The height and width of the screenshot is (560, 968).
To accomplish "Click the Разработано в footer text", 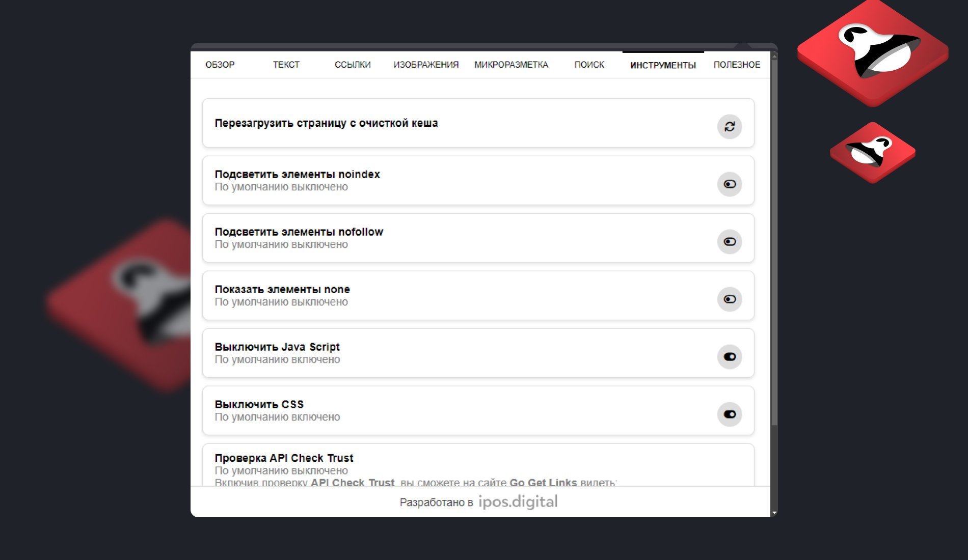I will point(436,502).
